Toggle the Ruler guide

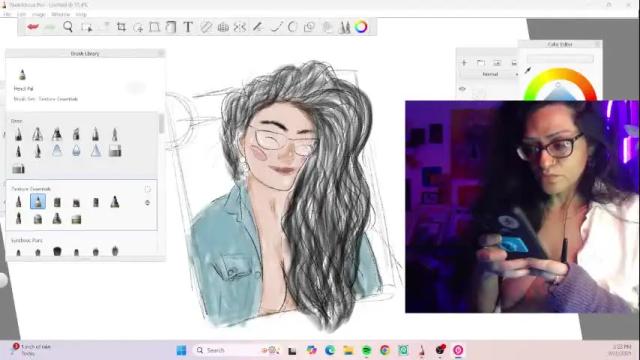206,27
